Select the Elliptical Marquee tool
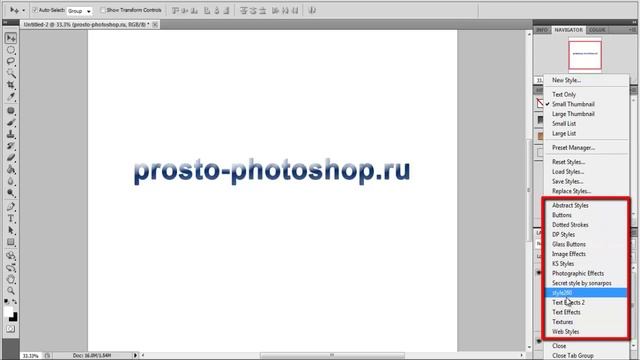640x360 pixels. (11, 50)
